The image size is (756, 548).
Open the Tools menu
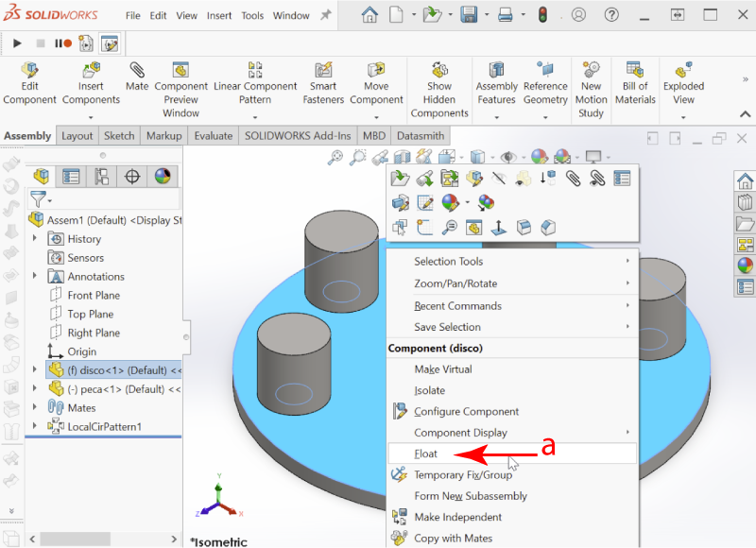click(x=252, y=15)
